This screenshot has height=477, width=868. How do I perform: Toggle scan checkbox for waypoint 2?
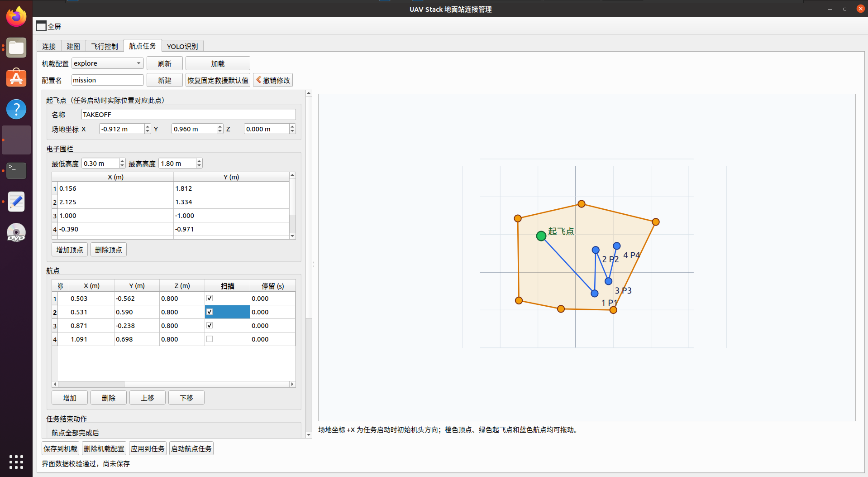coord(210,312)
